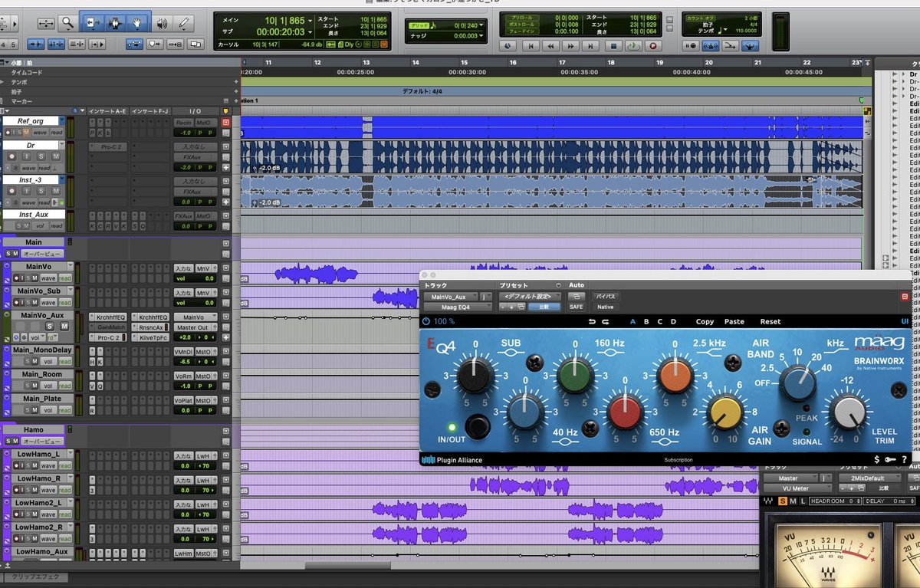
Task: Click the red Record transport button
Action: [653, 46]
